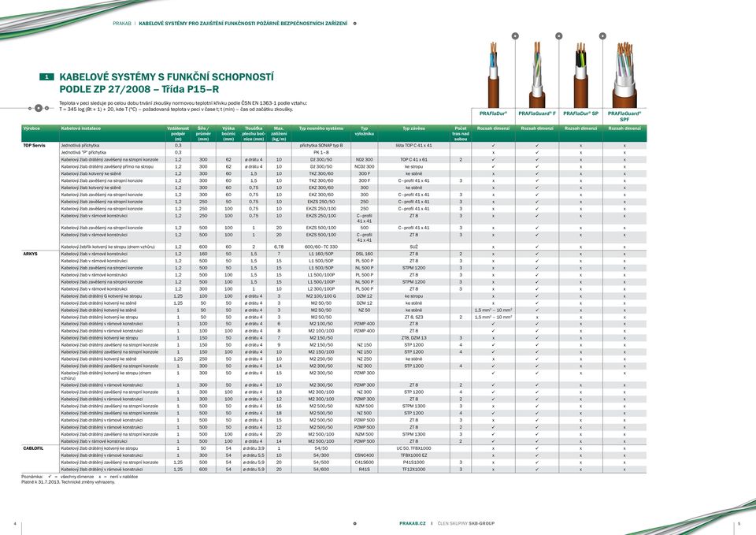This screenshot has width=756, height=535.
Task: Click the PRAFlaGuard F product name
Action: pyautogui.click(x=536, y=113)
